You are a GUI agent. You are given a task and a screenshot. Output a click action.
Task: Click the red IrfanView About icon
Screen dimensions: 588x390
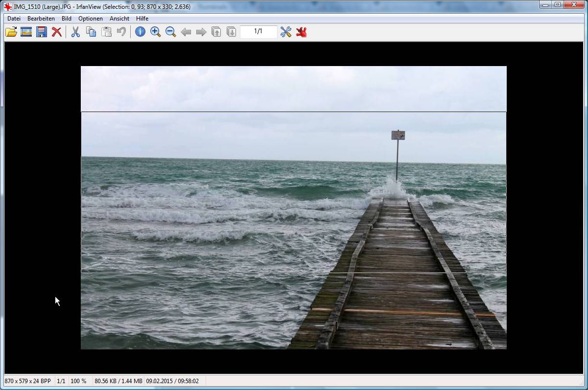coord(302,32)
